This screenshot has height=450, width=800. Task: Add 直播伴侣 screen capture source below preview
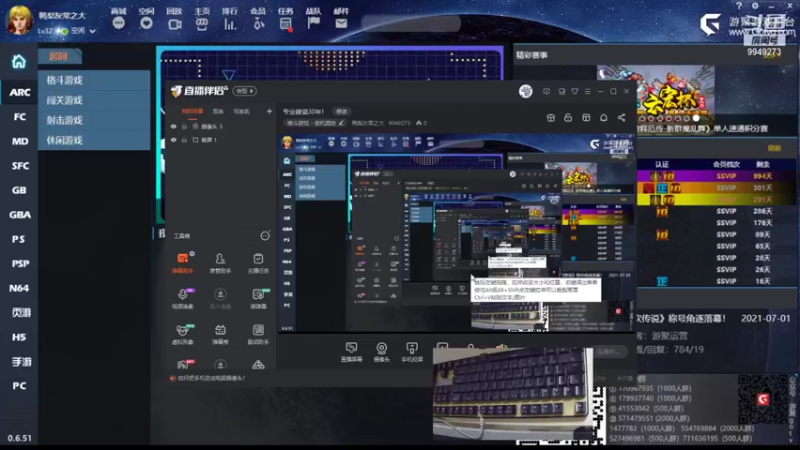(351, 352)
